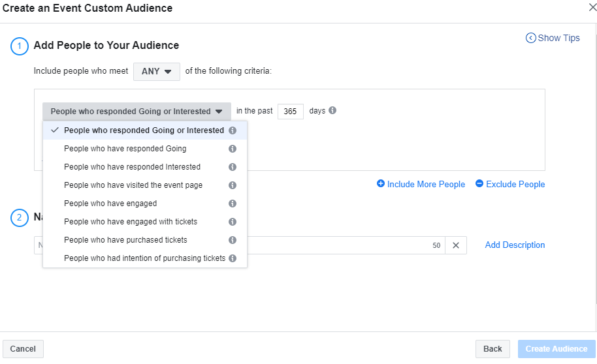Open the ANY criteria dropdown
The height and width of the screenshot is (364, 597).
(x=157, y=72)
